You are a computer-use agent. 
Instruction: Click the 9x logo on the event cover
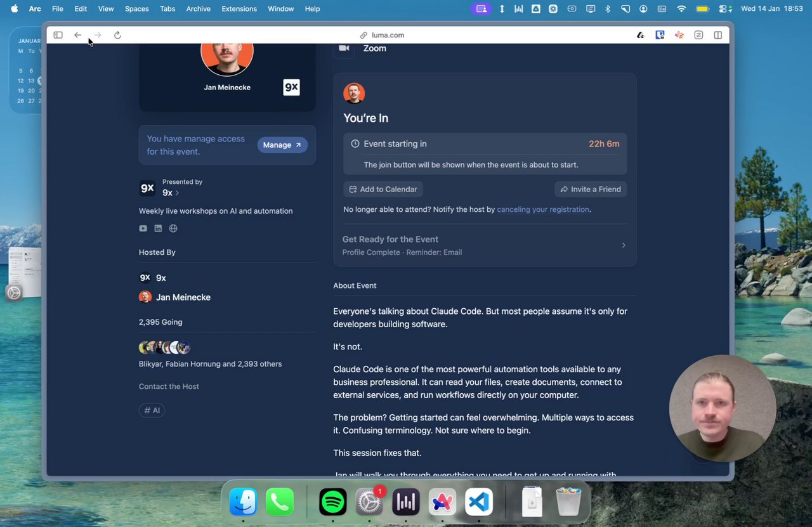[x=291, y=88]
